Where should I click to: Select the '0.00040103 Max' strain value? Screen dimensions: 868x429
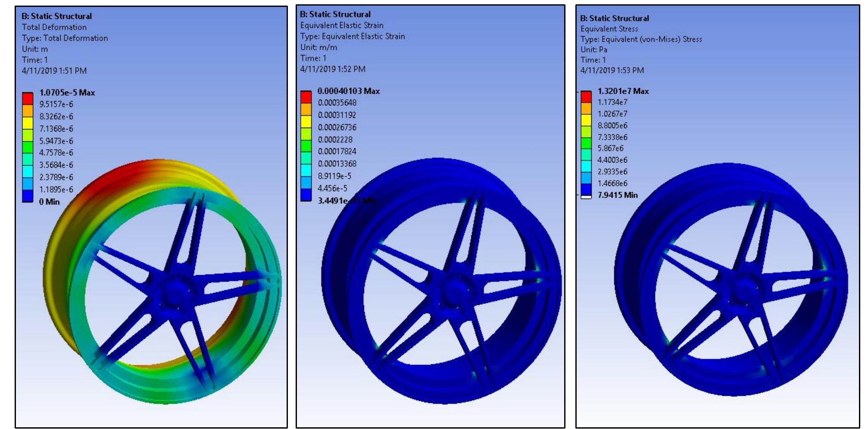coord(349,91)
